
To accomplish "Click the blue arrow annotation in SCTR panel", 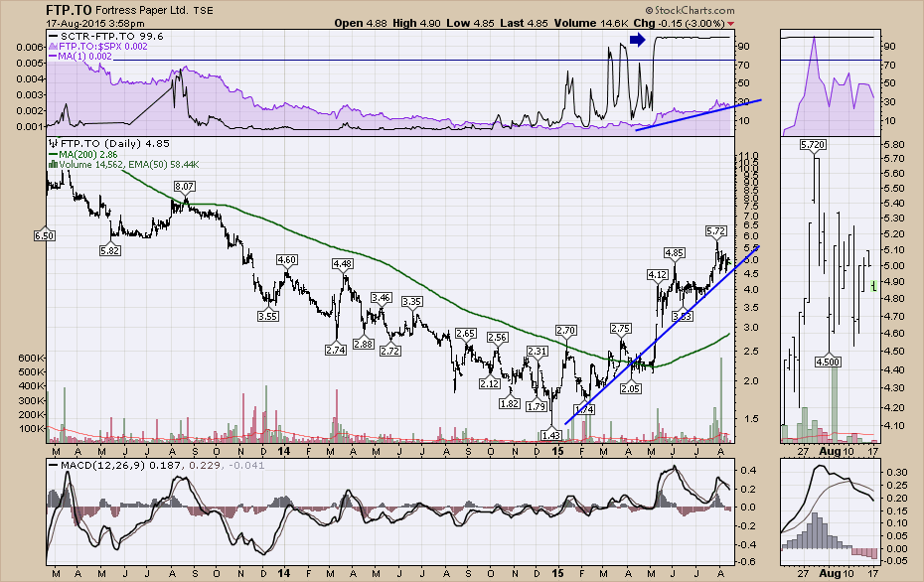I will pos(638,40).
